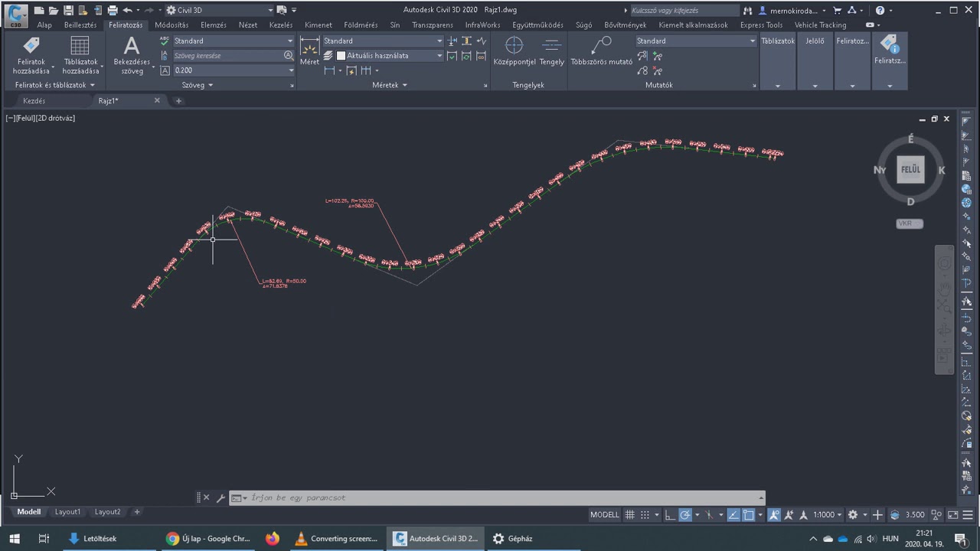
Task: Click the spell check ABC icon
Action: (165, 41)
